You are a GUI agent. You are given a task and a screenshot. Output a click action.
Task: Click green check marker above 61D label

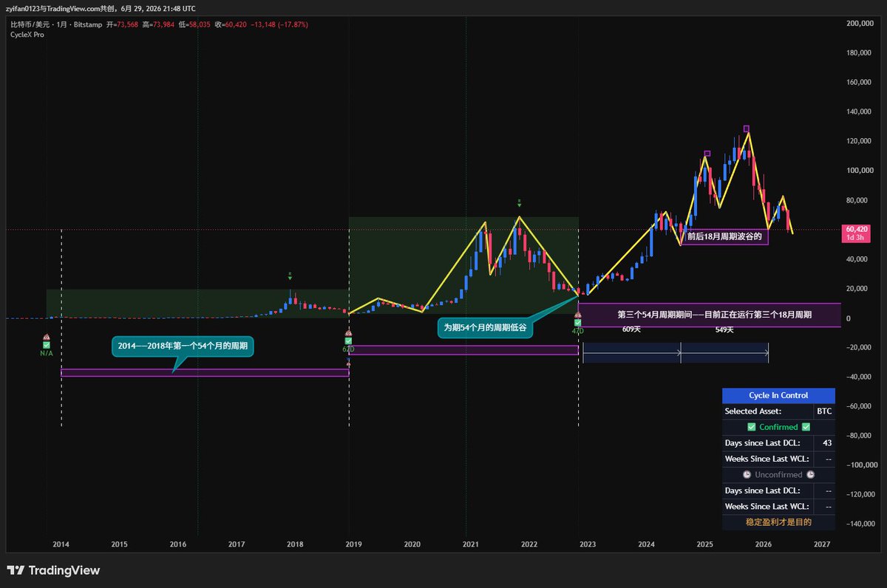point(348,341)
